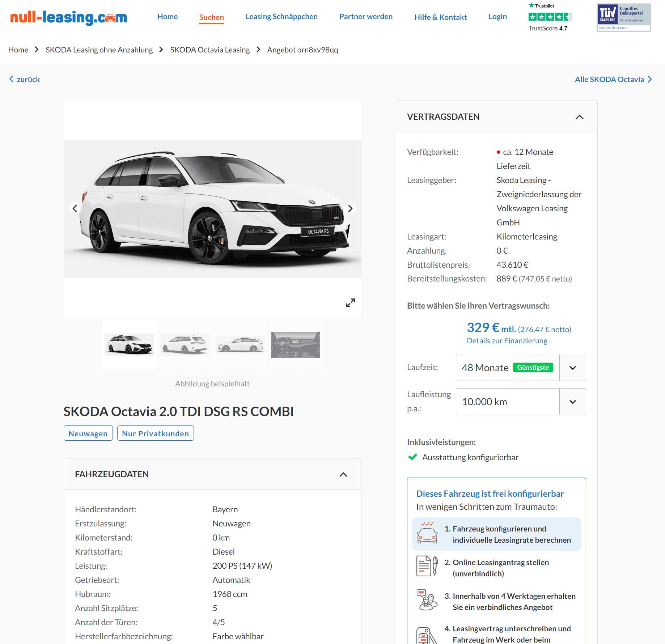The width and height of the screenshot is (665, 644).
Task: Click the Günstigste badge in Laufzeit
Action: [x=533, y=368]
